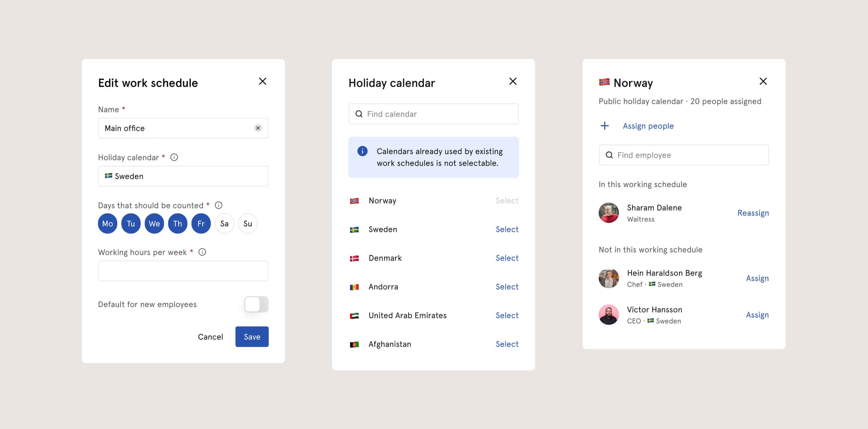Toggle Saturday working day selection
This screenshot has width=868, height=429.
pyautogui.click(x=224, y=224)
